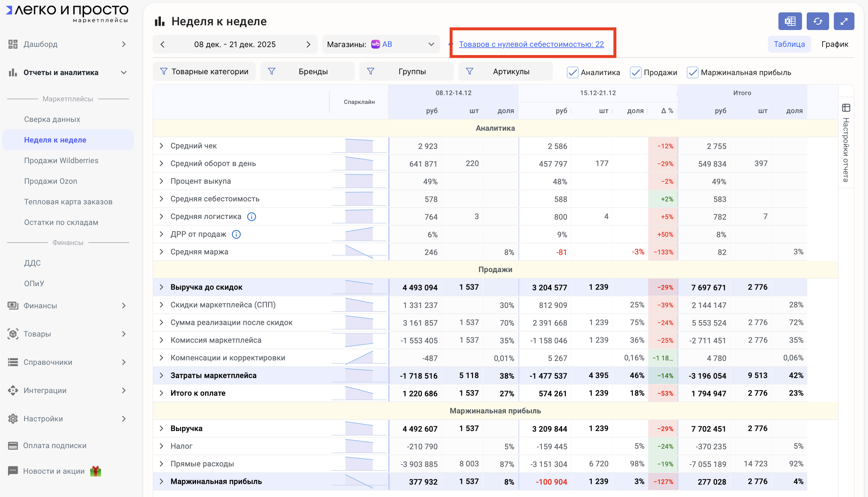Click Средняя маржа sparkline chart

(359, 252)
